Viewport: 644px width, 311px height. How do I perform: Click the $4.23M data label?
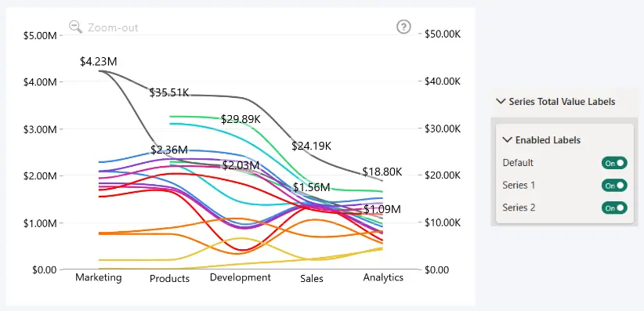point(99,62)
